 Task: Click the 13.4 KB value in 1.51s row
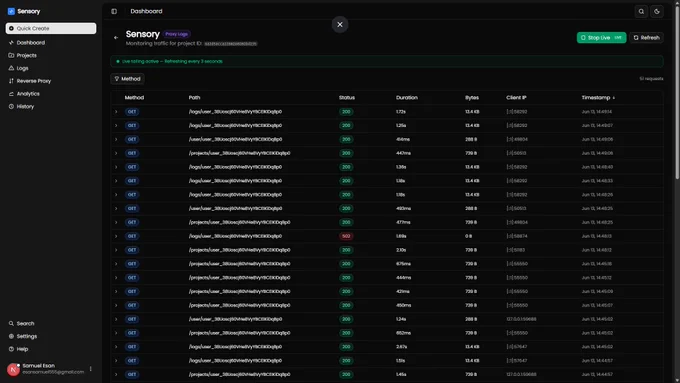[472, 360]
